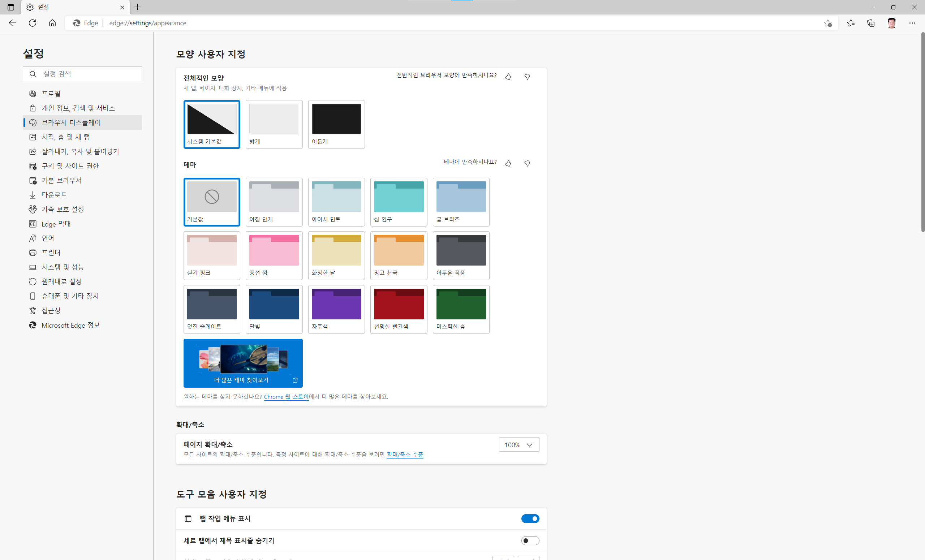Click the Favorites star icon in toolbar
This screenshot has width=925, height=560.
[851, 23]
